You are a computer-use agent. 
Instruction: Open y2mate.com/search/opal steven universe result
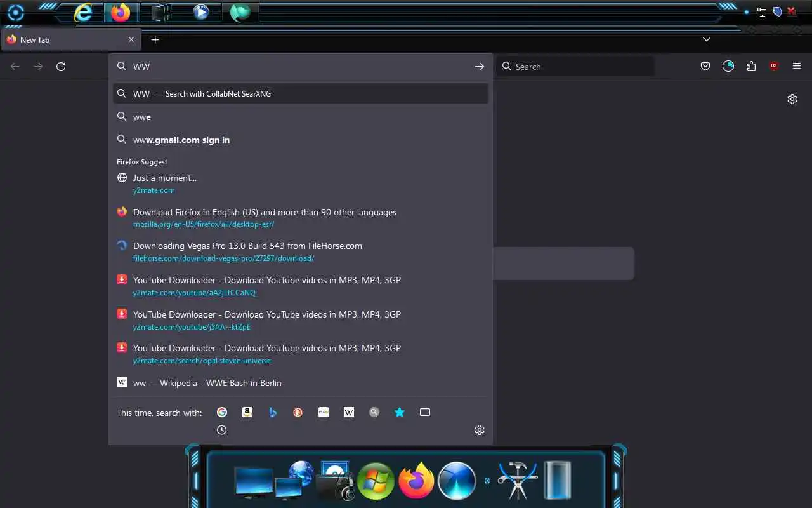click(x=301, y=354)
